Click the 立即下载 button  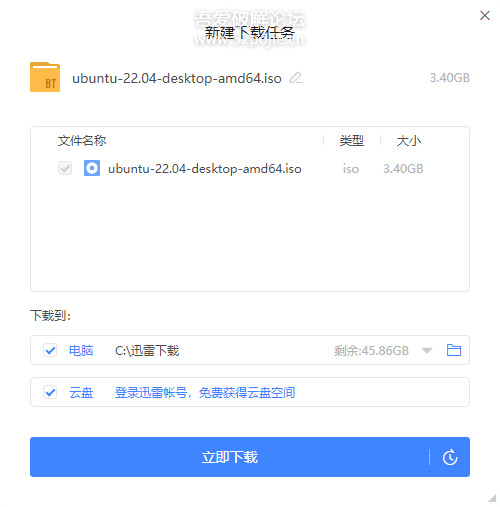pyautogui.click(x=230, y=457)
